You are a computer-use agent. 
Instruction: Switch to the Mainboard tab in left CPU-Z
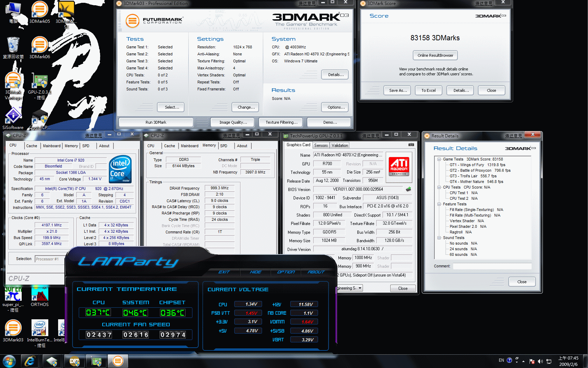pos(52,146)
